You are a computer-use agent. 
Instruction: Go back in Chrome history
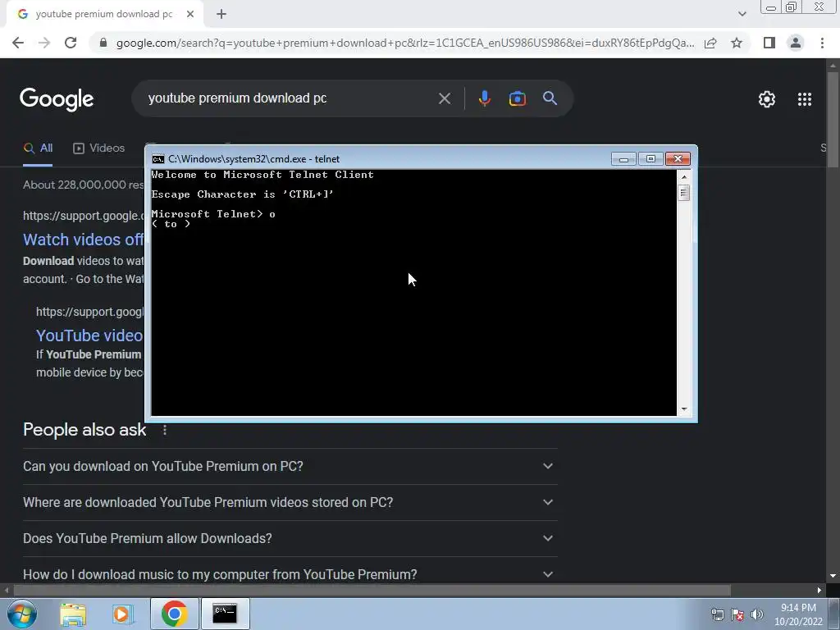[x=18, y=43]
